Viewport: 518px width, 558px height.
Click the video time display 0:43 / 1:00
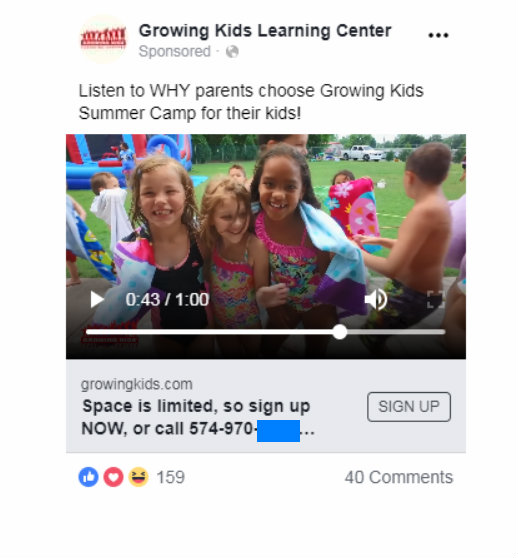tap(167, 299)
